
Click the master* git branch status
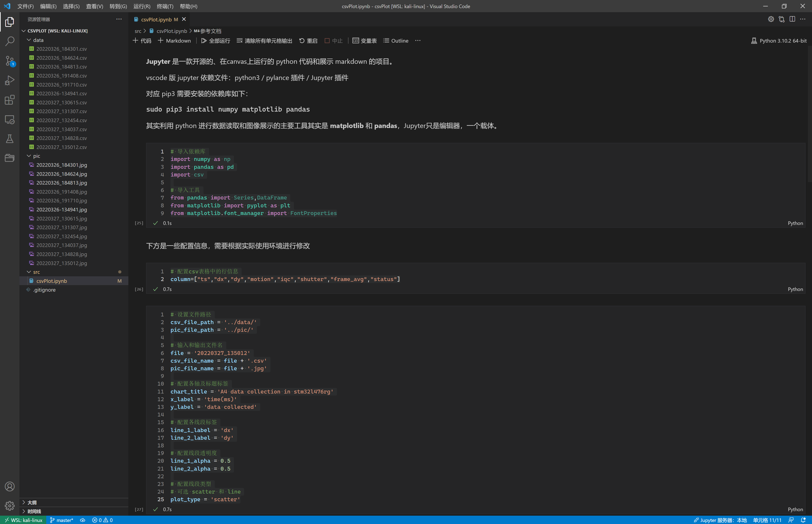click(61, 520)
